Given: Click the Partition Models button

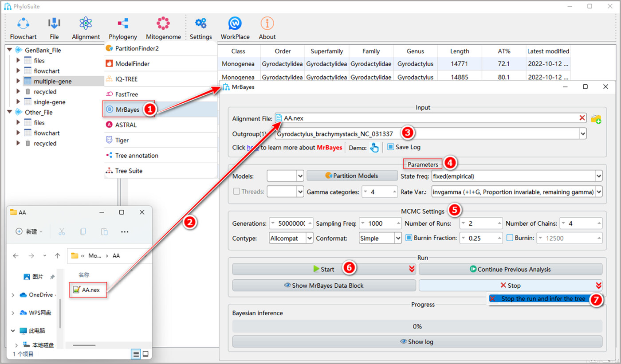Looking at the screenshot, I should point(352,176).
